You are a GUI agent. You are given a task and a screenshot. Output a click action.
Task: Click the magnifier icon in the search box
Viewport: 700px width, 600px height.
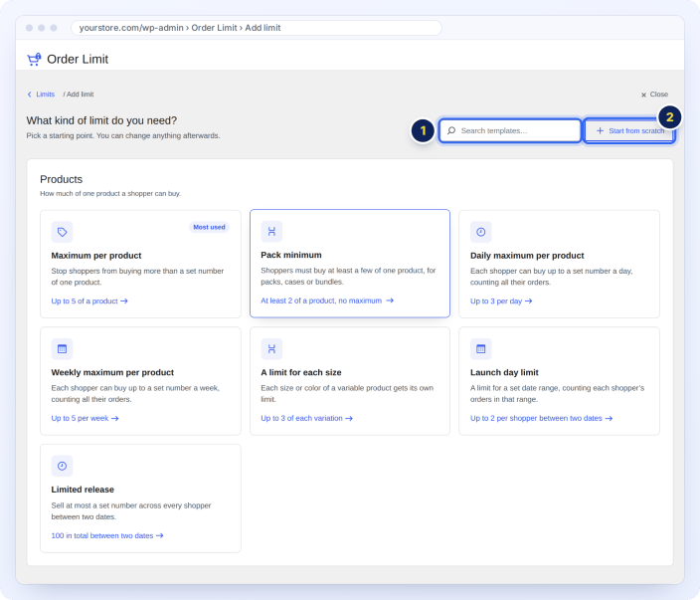(x=451, y=130)
